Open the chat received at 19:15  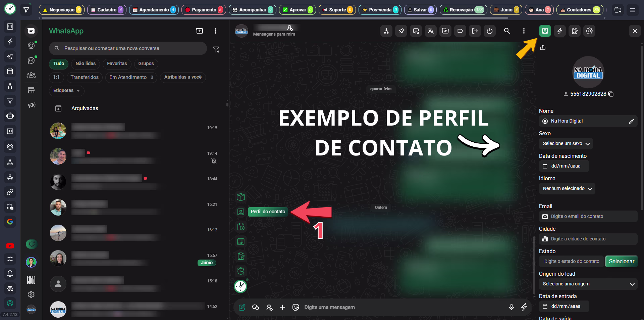pos(135,131)
